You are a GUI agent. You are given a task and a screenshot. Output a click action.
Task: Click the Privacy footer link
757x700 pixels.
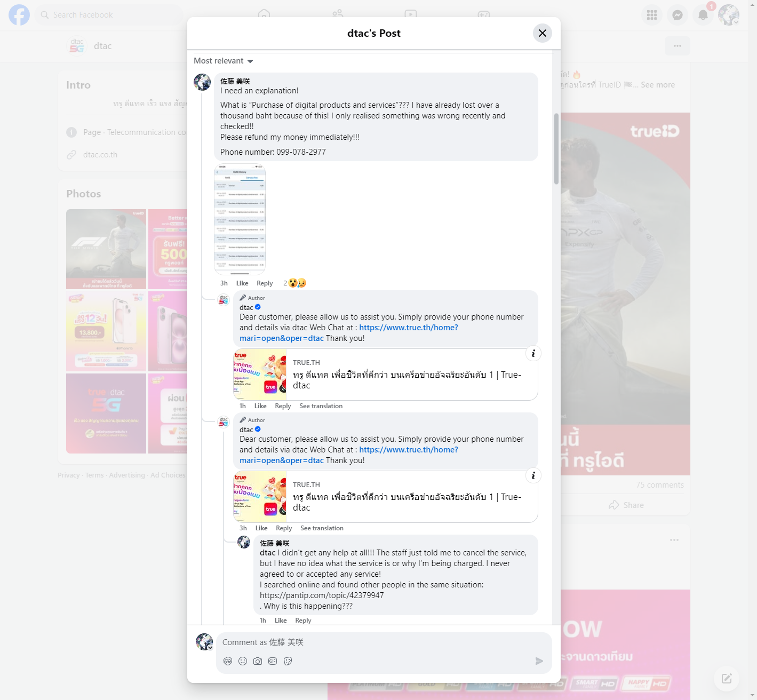point(68,475)
